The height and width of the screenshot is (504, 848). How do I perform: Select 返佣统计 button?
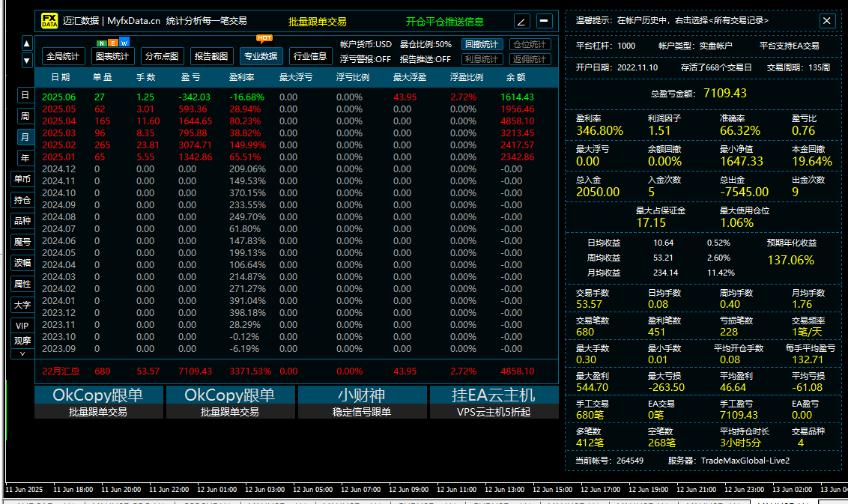tap(530, 59)
